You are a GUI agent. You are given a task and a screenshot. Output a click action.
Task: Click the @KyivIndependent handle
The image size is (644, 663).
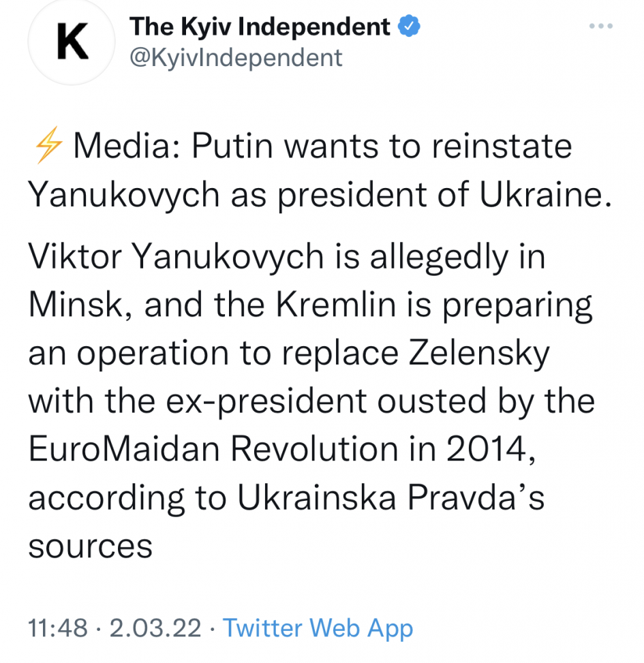tap(236, 58)
